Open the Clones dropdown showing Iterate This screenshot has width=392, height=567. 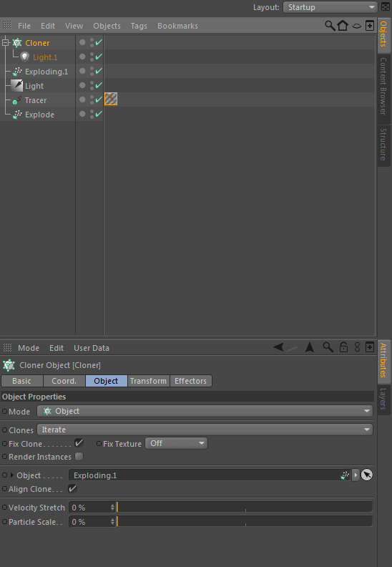pos(205,430)
